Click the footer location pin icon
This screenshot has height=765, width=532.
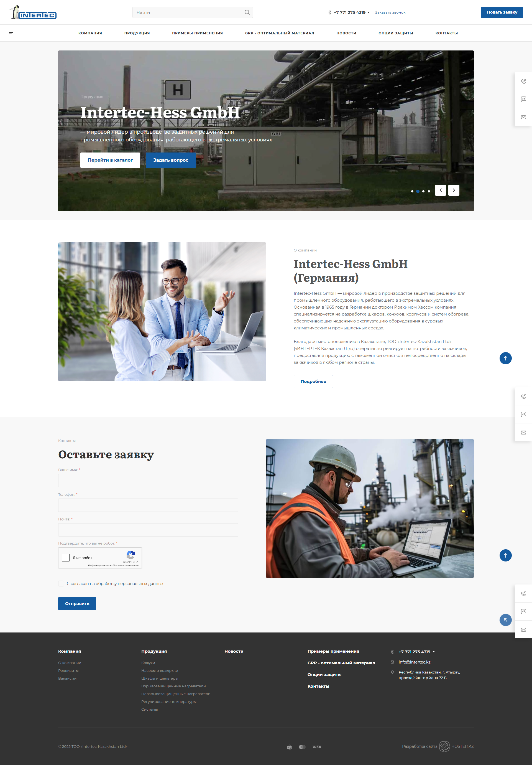point(392,672)
